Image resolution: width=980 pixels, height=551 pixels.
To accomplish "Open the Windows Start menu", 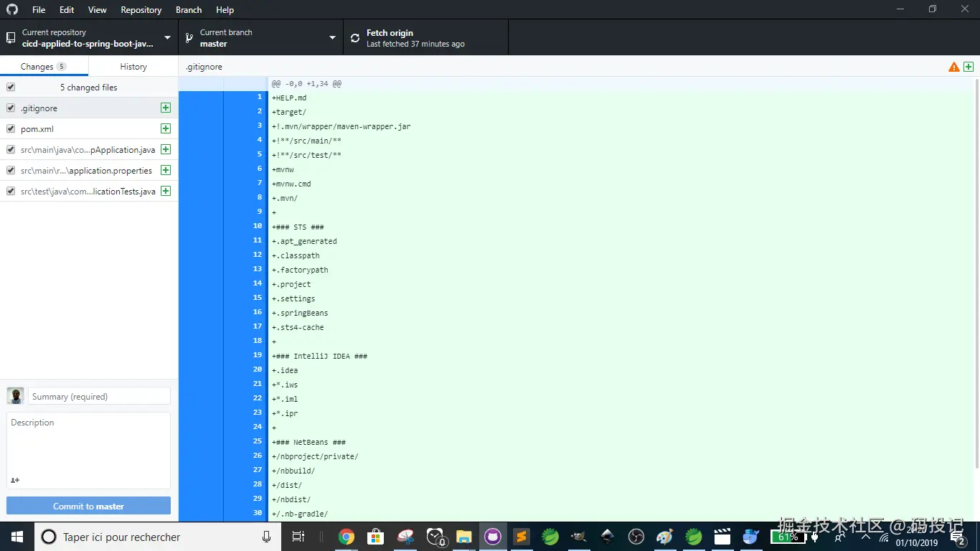I will (17, 537).
